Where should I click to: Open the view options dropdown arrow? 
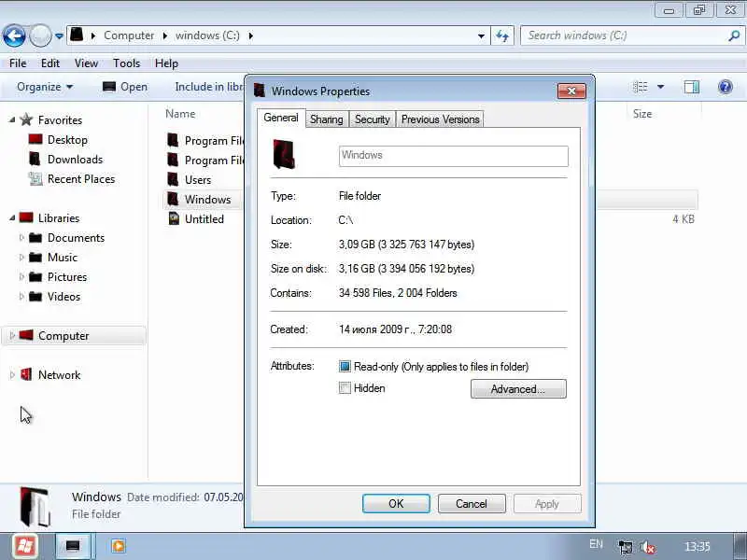pyautogui.click(x=660, y=87)
